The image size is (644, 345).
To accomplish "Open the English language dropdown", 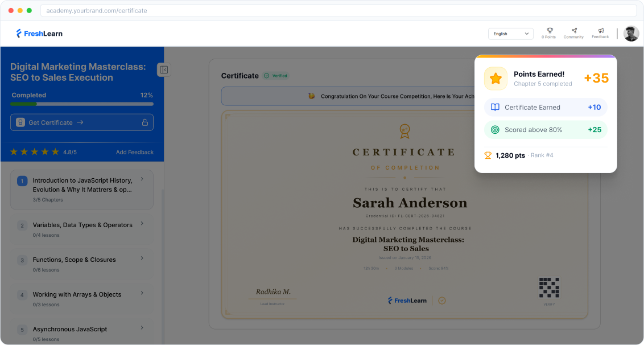I will (510, 34).
